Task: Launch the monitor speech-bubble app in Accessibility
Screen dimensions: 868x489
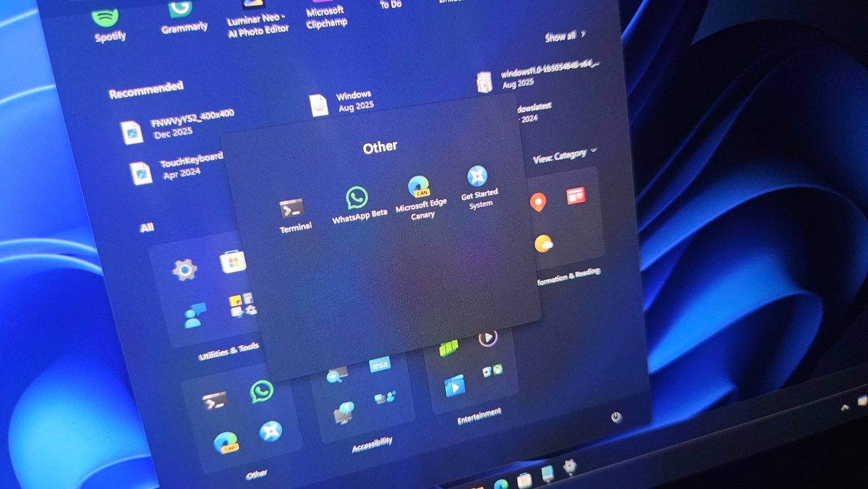Action: 344,412
